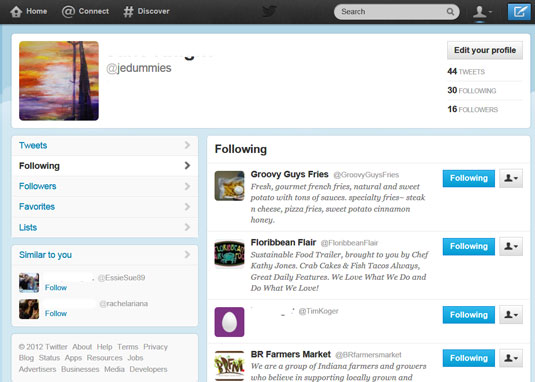Expand the Similar to you section chevron
535x382 pixels.
pos(187,254)
